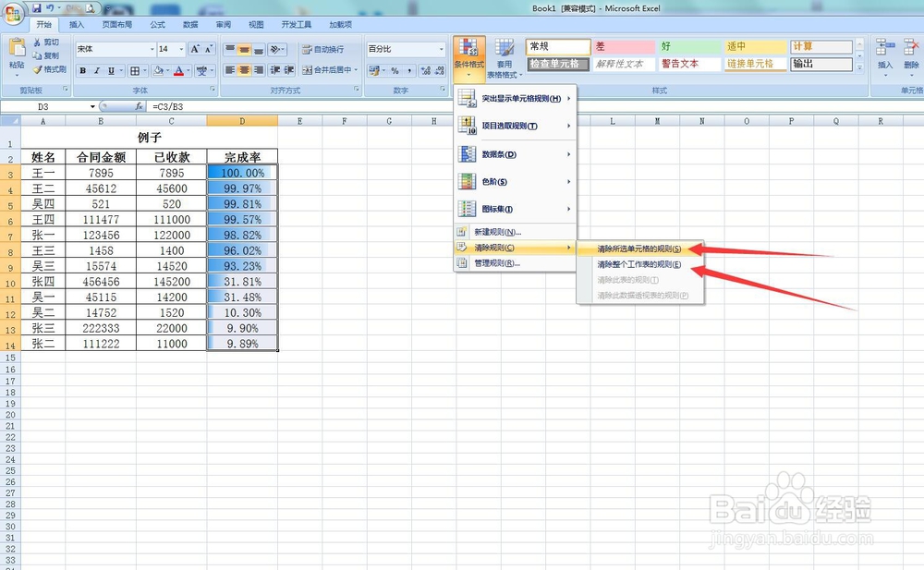Image resolution: width=924 pixels, height=570 pixels.
Task: Decrease indent in alignment group
Action: pyautogui.click(x=274, y=70)
